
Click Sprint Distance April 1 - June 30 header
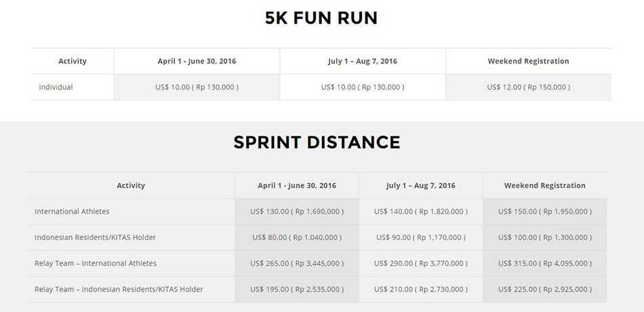click(297, 185)
